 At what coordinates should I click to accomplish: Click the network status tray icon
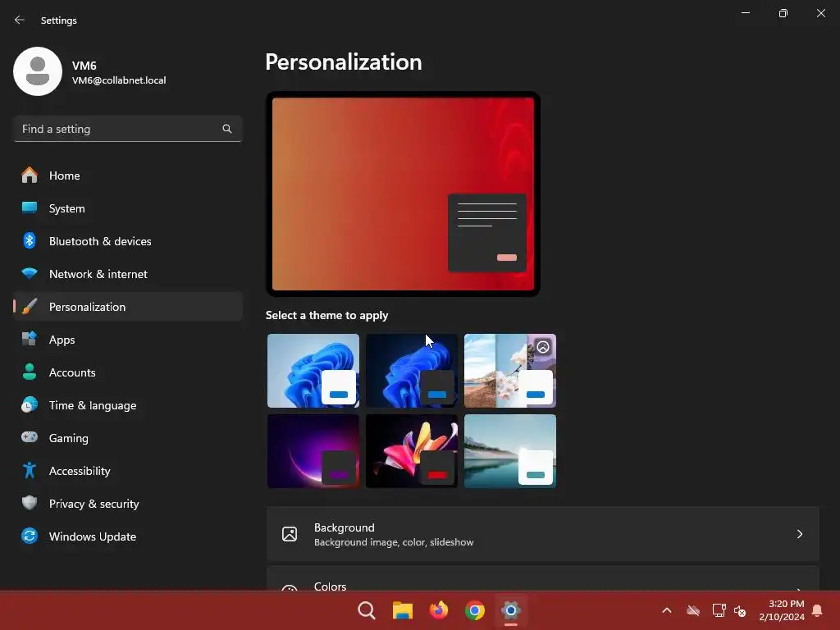tap(719, 610)
